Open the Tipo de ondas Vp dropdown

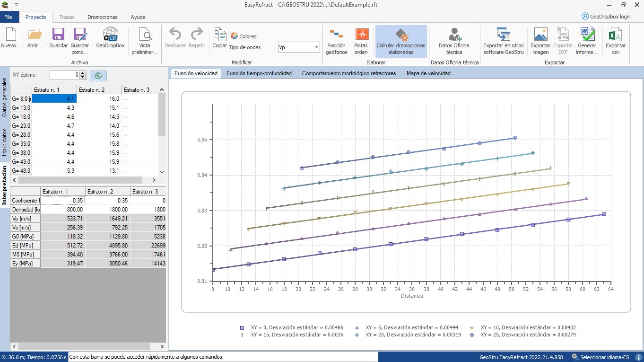click(x=299, y=47)
